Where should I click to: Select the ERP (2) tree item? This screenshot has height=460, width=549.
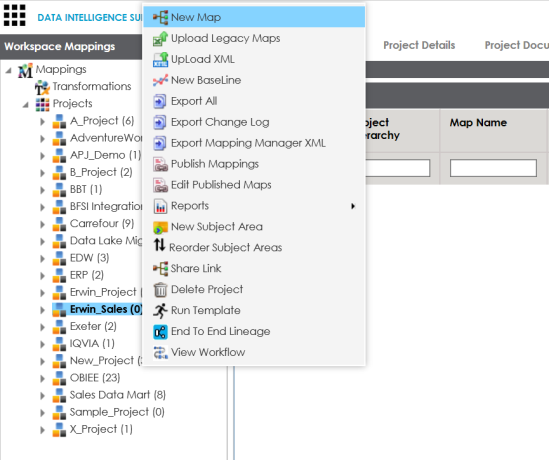pos(87,275)
